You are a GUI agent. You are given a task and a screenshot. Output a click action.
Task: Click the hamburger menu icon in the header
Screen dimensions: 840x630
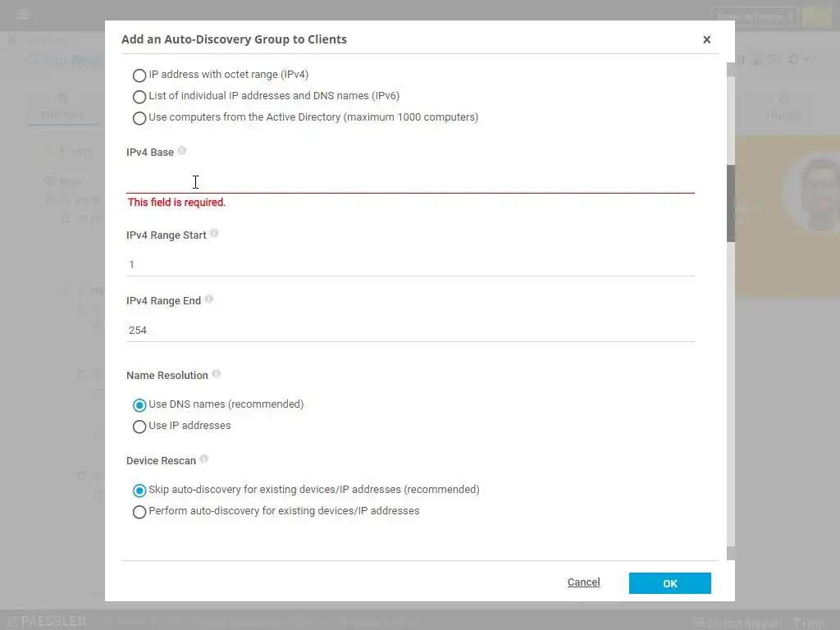coord(22,15)
